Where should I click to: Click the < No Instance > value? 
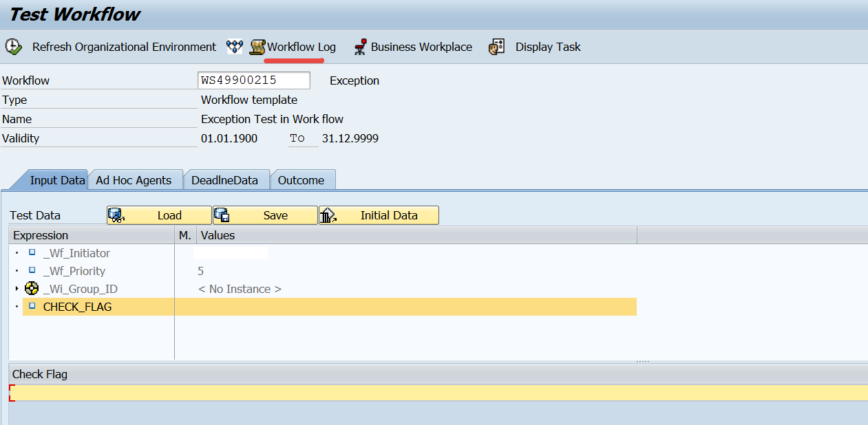(x=240, y=289)
